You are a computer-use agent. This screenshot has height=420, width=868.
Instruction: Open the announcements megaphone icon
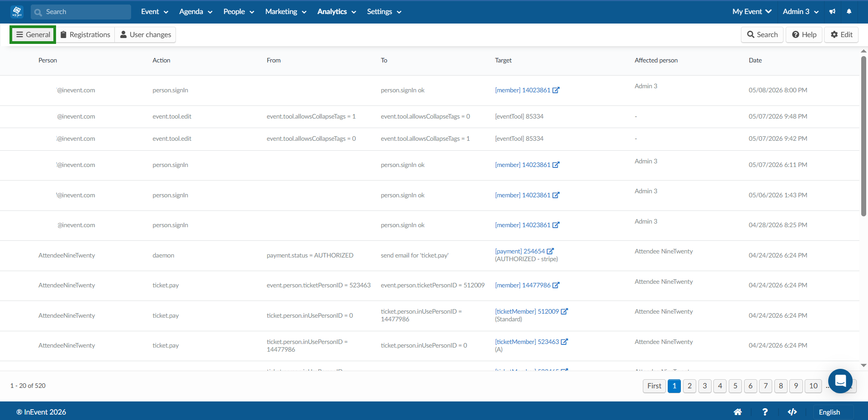pyautogui.click(x=832, y=12)
